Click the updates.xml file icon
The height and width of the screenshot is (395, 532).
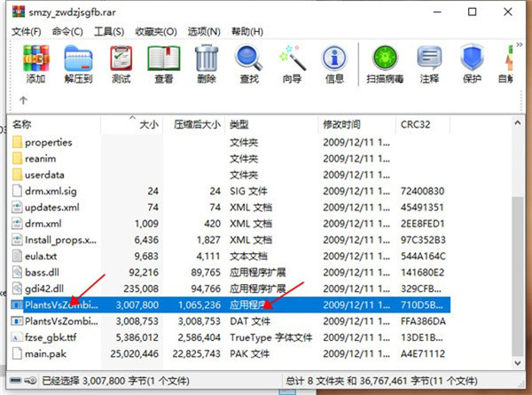pos(17,208)
